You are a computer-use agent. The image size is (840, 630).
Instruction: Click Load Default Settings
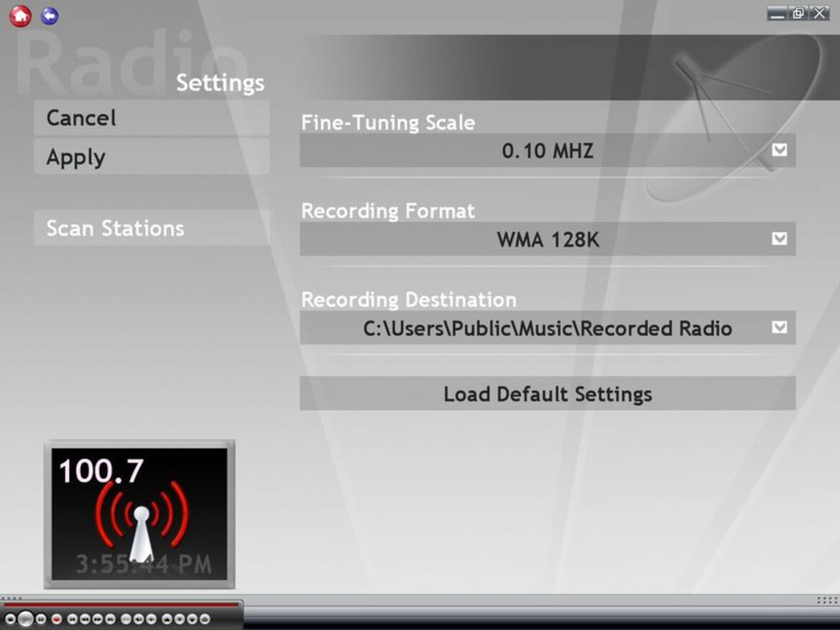(548, 394)
